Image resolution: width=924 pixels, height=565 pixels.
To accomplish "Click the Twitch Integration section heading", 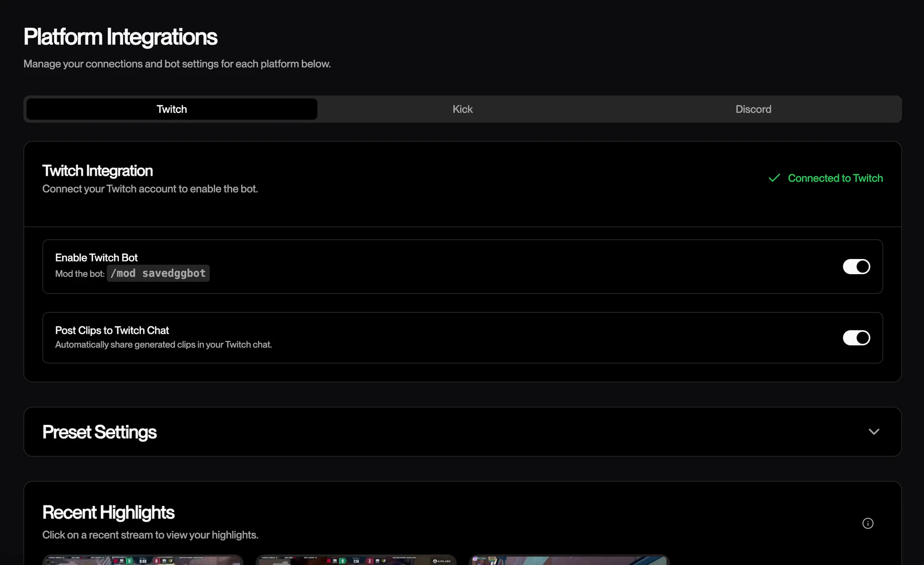I will [97, 171].
